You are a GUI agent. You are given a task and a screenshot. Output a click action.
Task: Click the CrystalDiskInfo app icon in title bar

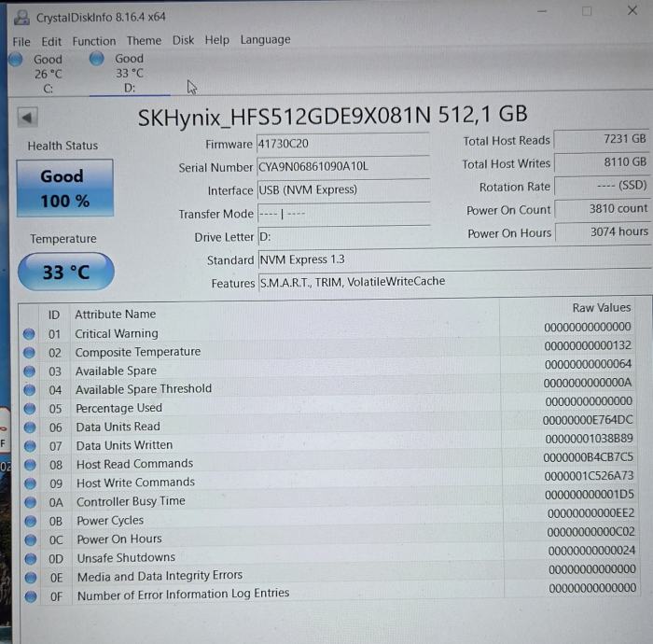pyautogui.click(x=21, y=17)
